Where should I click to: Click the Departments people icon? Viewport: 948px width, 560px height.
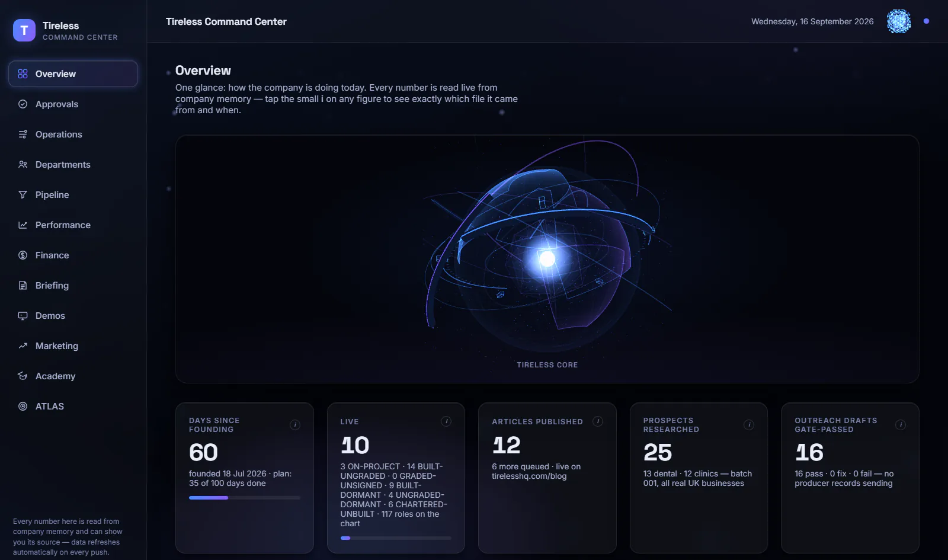(x=23, y=165)
